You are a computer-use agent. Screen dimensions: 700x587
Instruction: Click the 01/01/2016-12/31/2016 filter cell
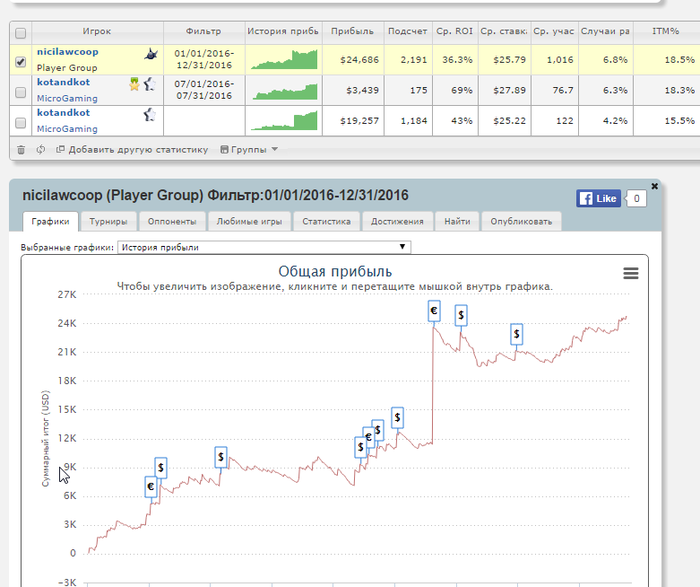(204, 59)
